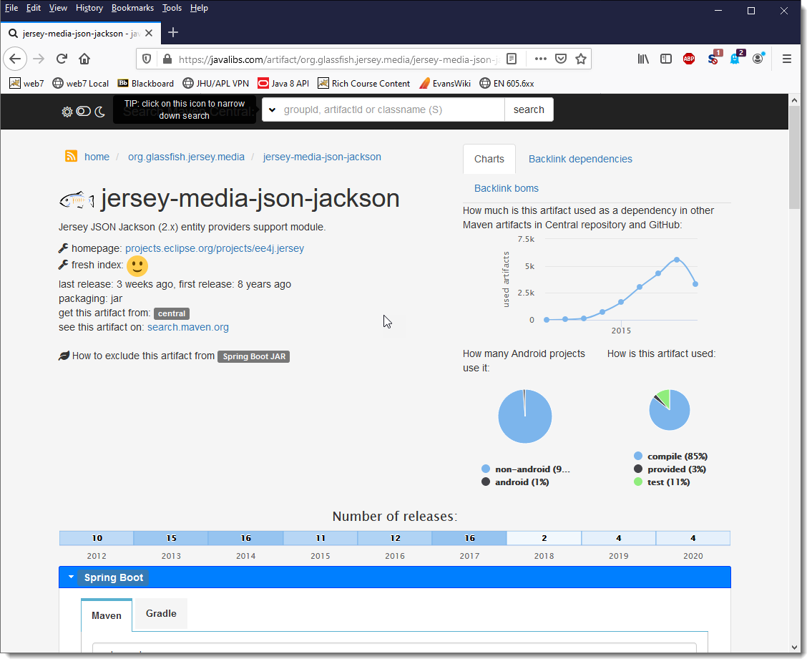Click the lock site-info icon
This screenshot has height=664, width=812.
(x=167, y=59)
